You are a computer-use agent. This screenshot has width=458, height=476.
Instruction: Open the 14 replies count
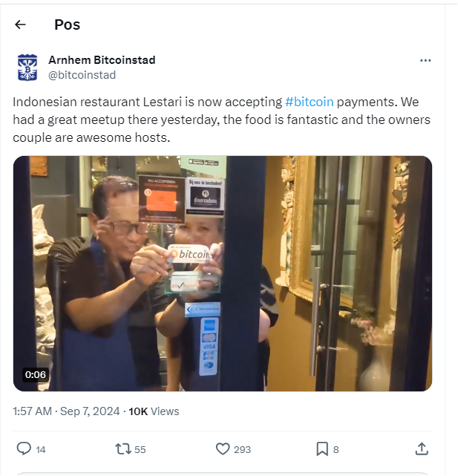coord(41,449)
